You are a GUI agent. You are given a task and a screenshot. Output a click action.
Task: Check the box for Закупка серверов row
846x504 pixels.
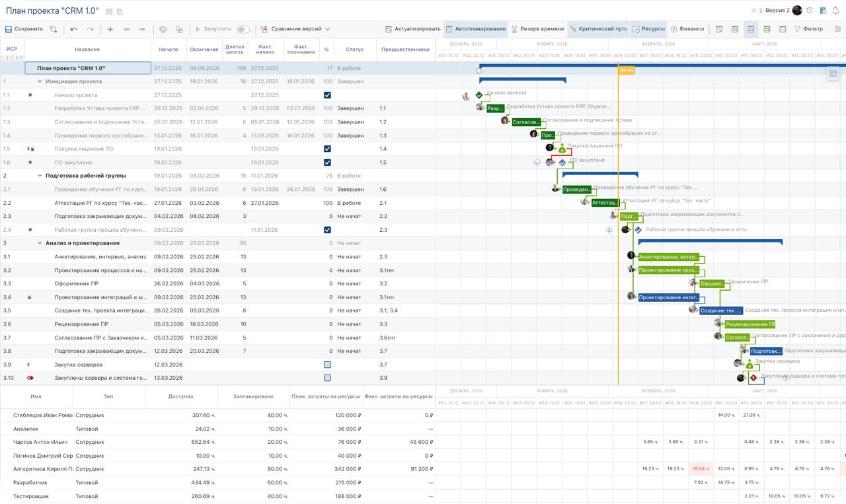pyautogui.click(x=327, y=365)
